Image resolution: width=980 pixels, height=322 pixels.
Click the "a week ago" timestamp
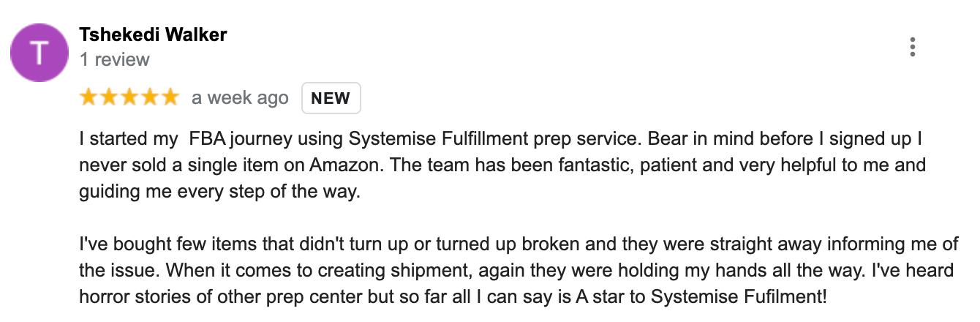point(240,98)
